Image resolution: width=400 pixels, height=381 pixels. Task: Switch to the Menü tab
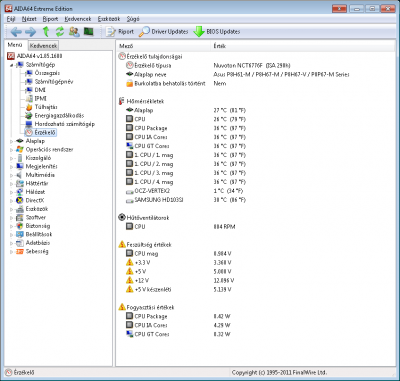15,45
